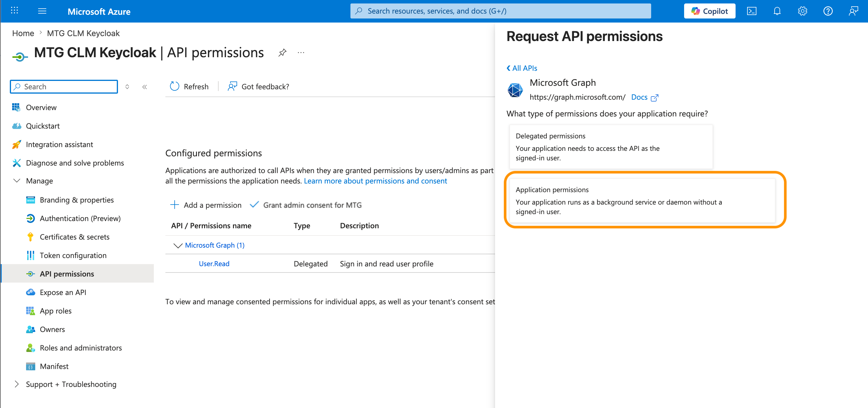Screen dimensions: 868x408
Task: Click the Diagnose and solve problems icon
Action: 16,163
